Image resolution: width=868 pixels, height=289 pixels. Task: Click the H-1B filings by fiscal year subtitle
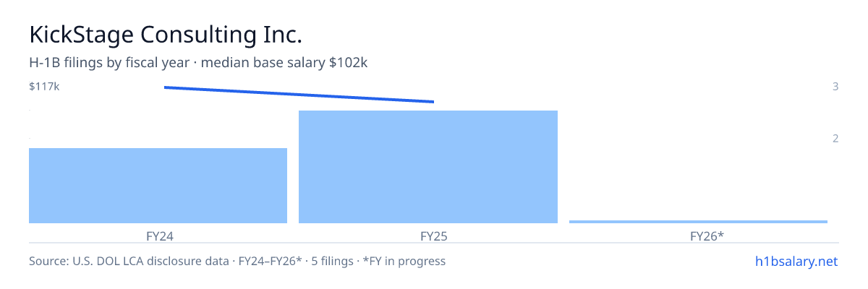[x=111, y=63]
